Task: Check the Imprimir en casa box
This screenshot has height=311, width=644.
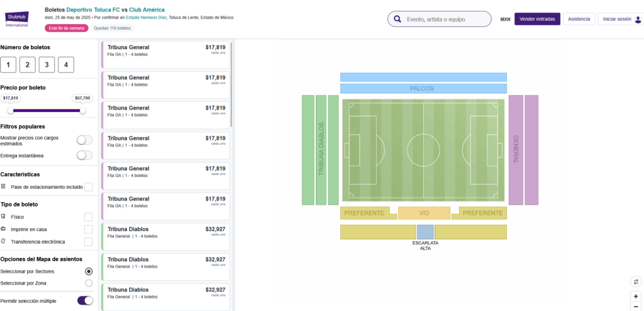Action: tap(88, 229)
